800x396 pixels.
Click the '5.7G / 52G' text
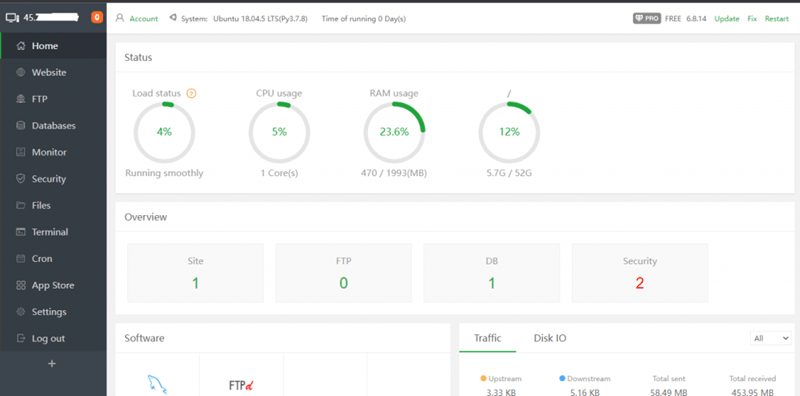click(x=509, y=173)
